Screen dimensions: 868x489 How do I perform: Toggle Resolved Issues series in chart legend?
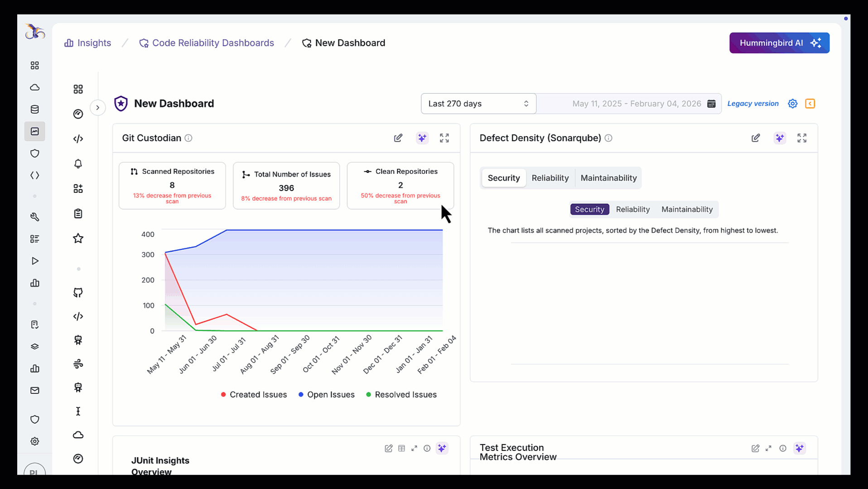click(401, 395)
